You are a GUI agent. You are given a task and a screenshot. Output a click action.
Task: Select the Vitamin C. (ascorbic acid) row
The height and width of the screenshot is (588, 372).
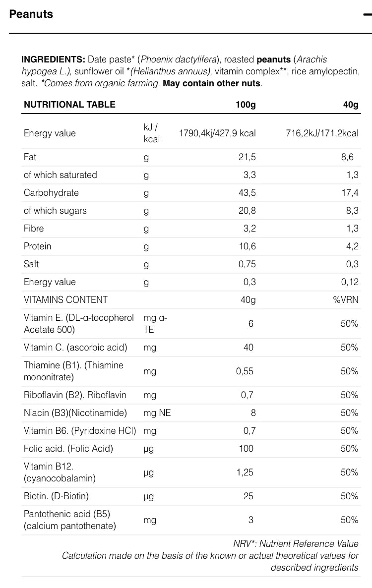pyautogui.click(x=191, y=347)
